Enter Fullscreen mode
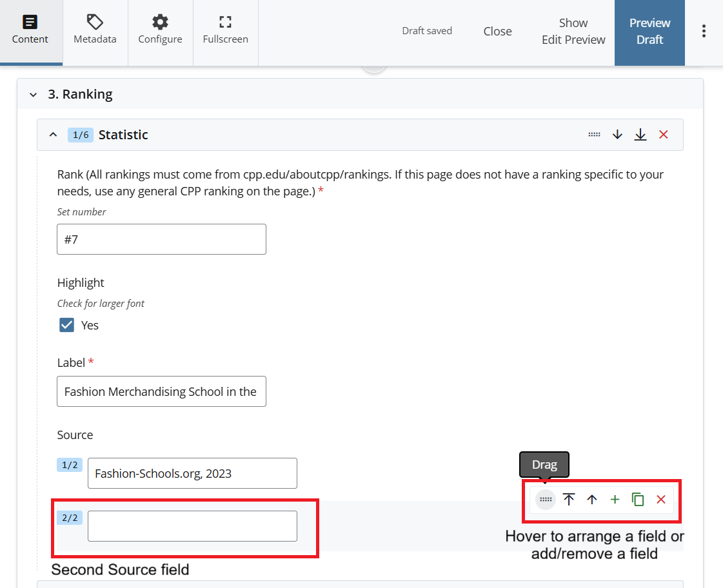 pyautogui.click(x=225, y=31)
